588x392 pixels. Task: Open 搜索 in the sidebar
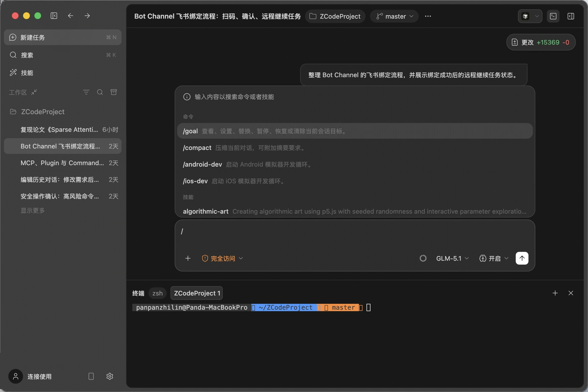(63, 55)
